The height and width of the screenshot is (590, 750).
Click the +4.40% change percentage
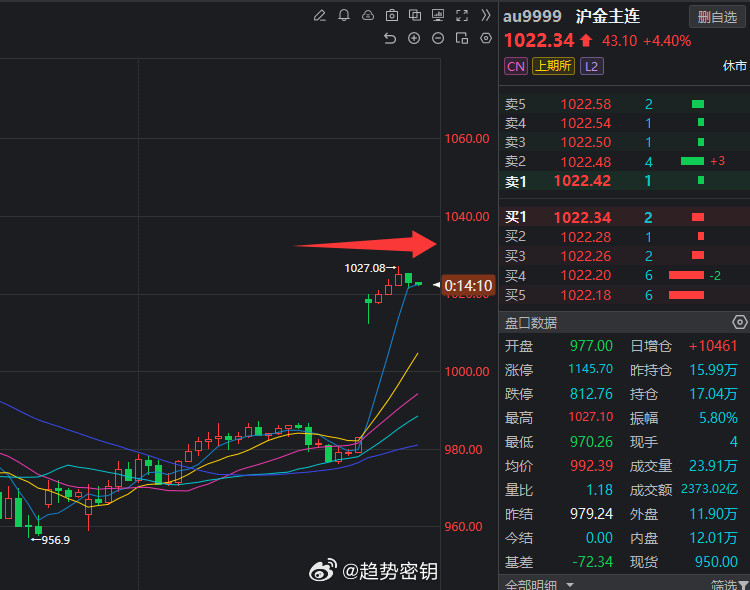point(667,41)
